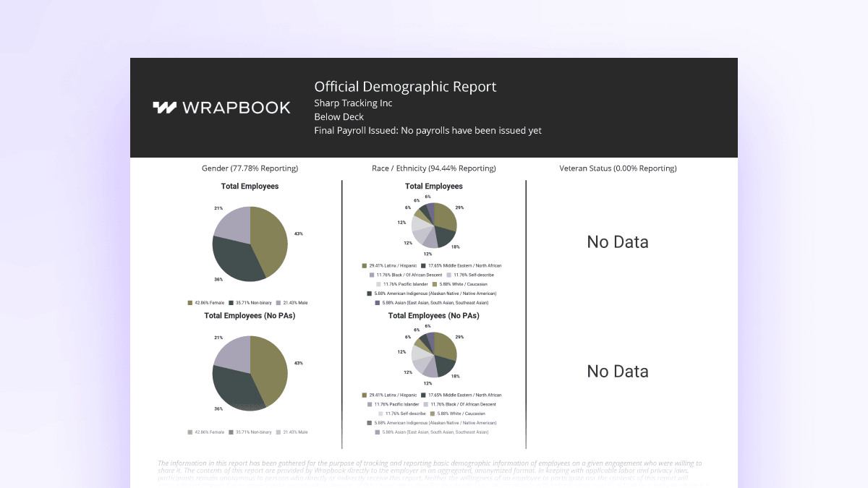Click the Race / Ethnicity (94.44% Reporting) heading
868x488 pixels.
[x=434, y=168]
